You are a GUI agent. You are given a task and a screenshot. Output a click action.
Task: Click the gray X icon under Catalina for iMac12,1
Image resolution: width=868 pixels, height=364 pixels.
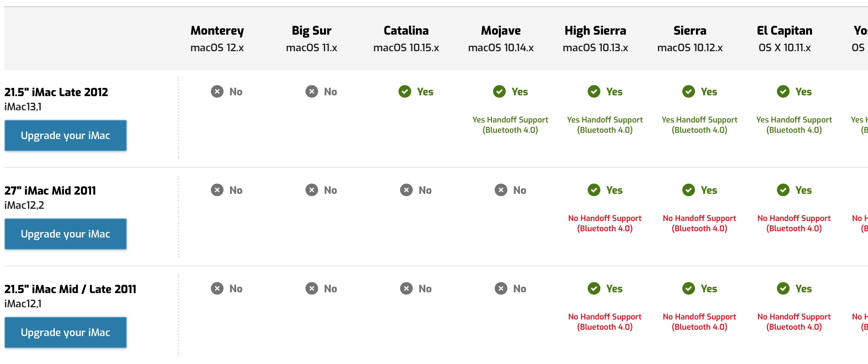click(406, 289)
